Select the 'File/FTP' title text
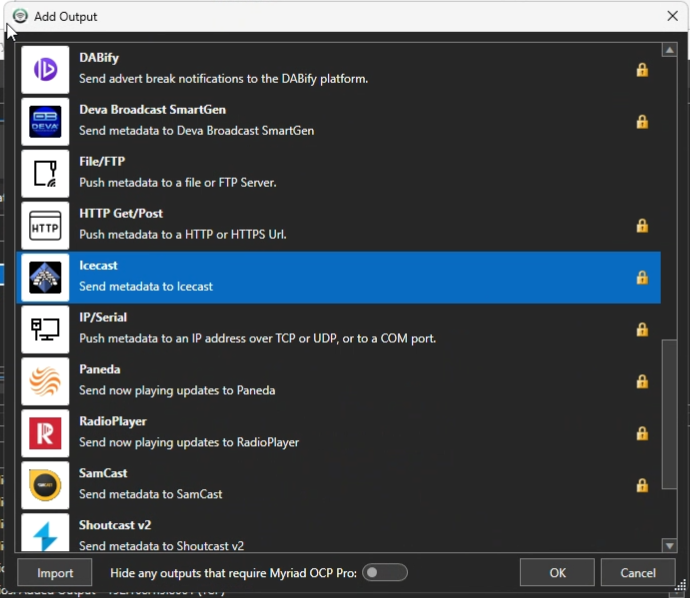The image size is (690, 598). click(x=102, y=161)
